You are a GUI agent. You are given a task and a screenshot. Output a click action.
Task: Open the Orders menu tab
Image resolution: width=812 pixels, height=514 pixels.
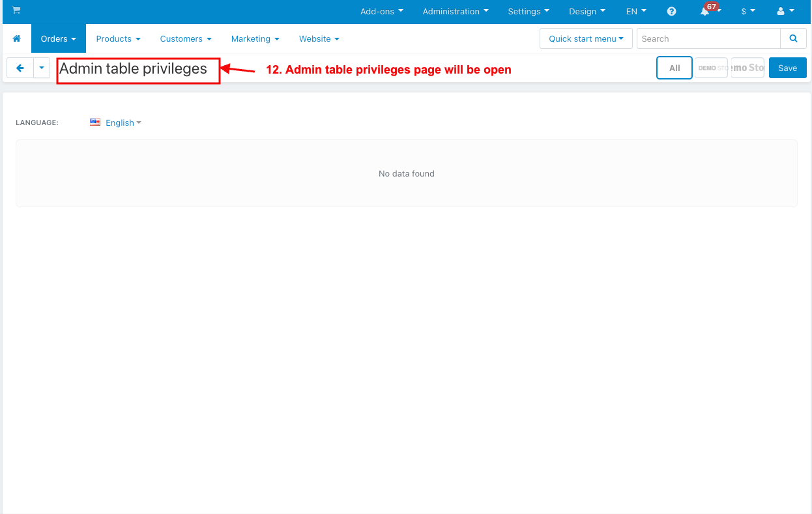click(x=59, y=39)
